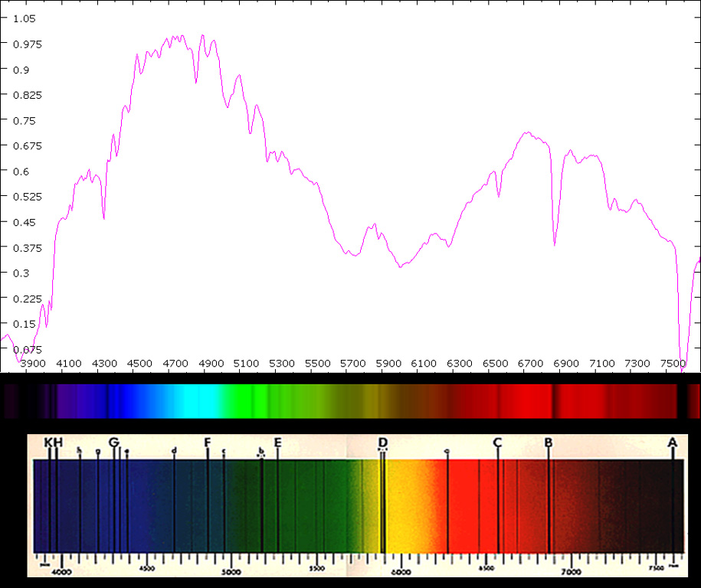Click the Fraunhofer K line label

point(48,443)
